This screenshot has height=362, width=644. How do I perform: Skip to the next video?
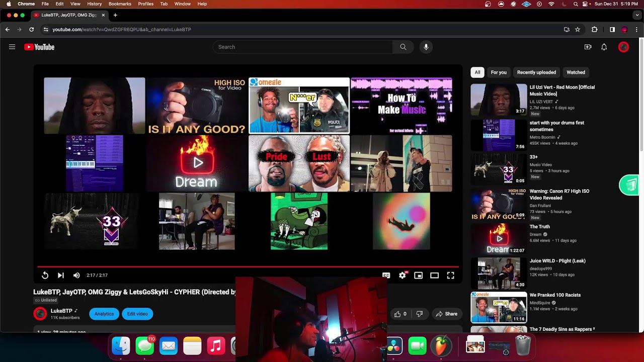click(x=61, y=275)
